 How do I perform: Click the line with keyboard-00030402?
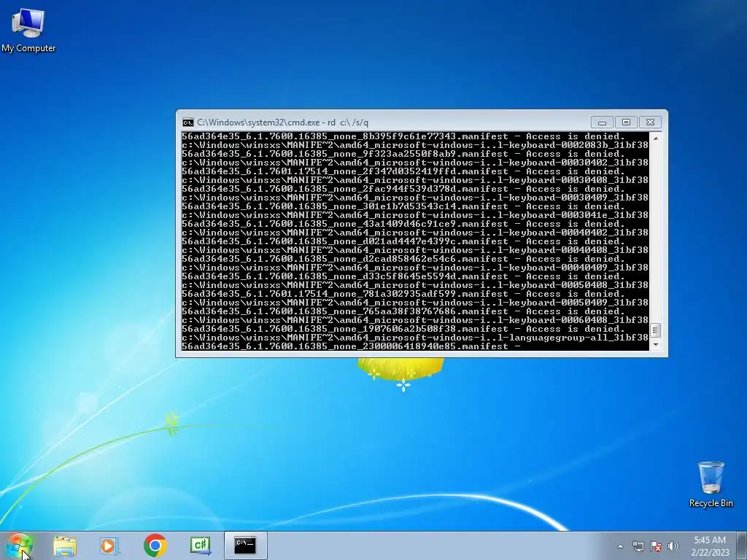coord(415,163)
